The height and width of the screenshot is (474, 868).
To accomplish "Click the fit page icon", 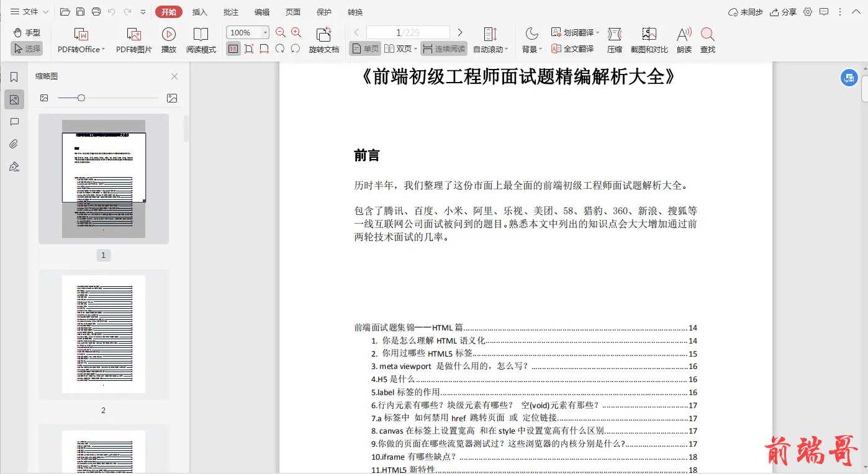I will coord(249,48).
